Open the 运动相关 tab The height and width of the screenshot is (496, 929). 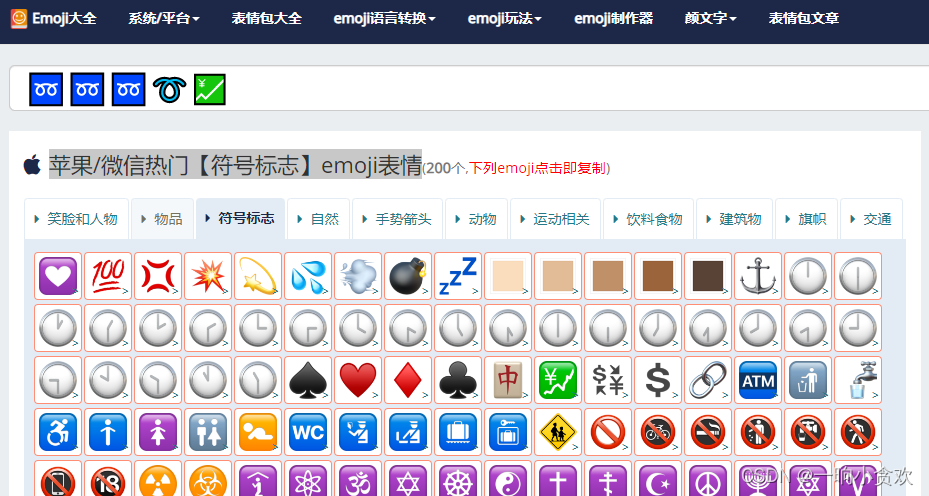point(555,219)
